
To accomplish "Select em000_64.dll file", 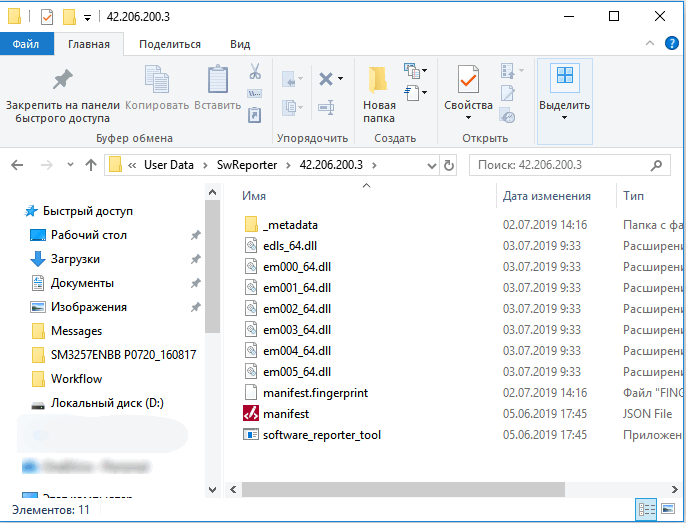I will 297,267.
